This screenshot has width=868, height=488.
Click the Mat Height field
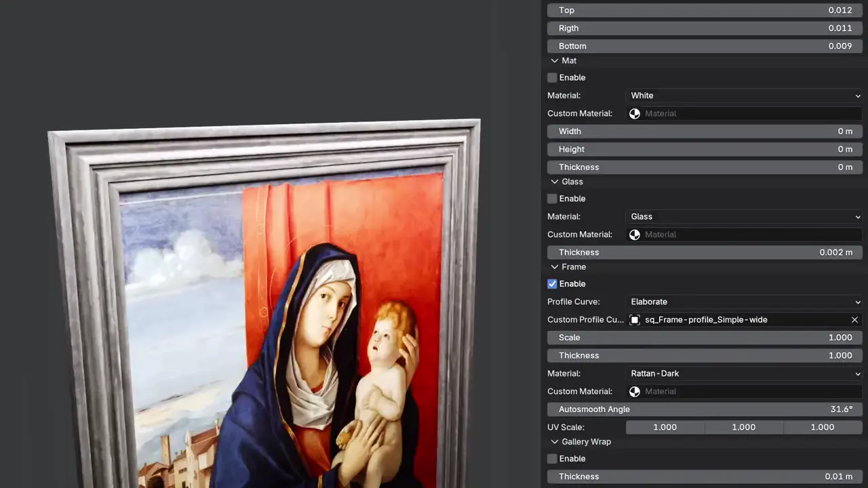pyautogui.click(x=705, y=149)
